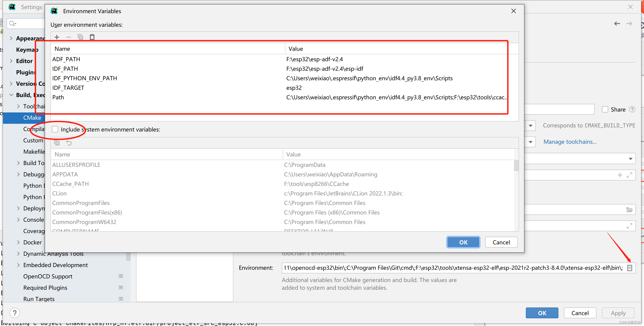Select Required Plugins item
Viewport: 644px width, 326px height.
(45, 287)
